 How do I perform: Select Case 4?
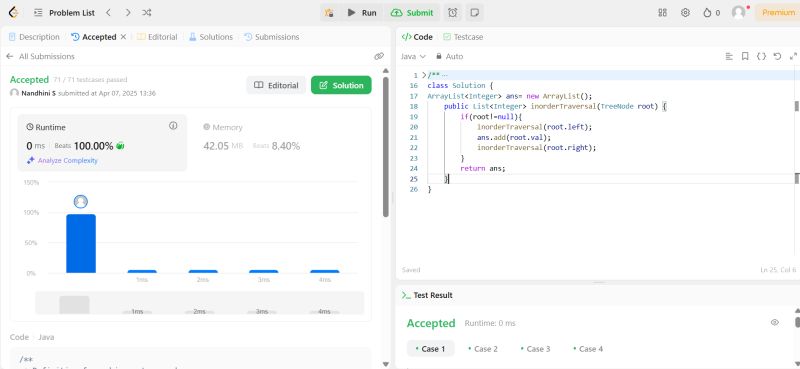pyautogui.click(x=588, y=349)
